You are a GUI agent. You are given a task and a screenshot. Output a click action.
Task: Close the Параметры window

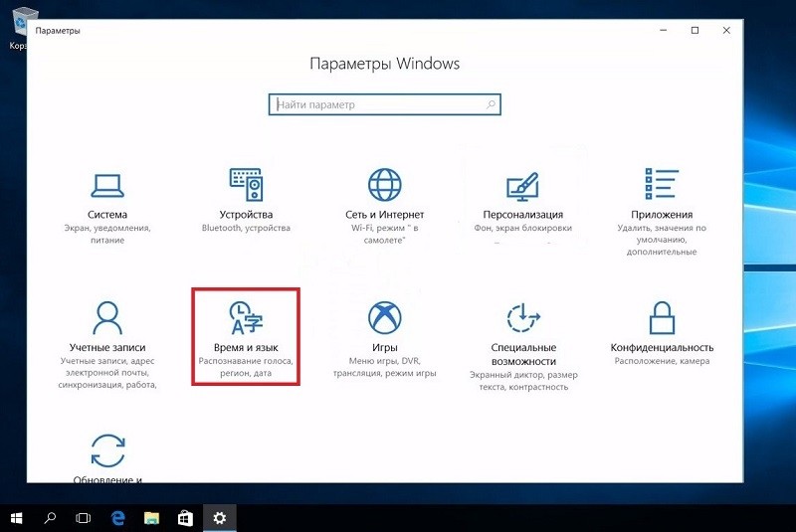pos(726,31)
